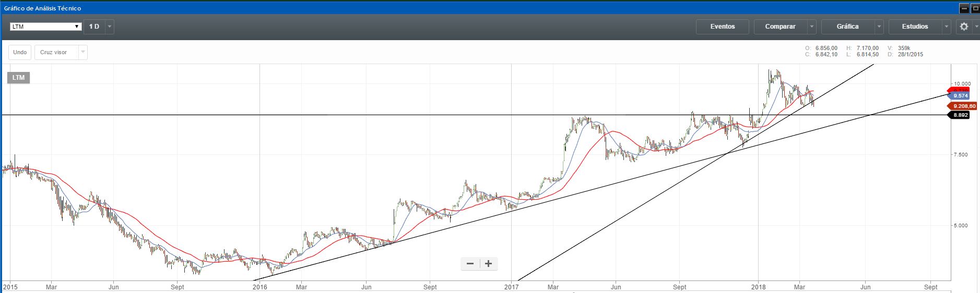
Task: Open the LTM symbol selector
Action: 46,27
